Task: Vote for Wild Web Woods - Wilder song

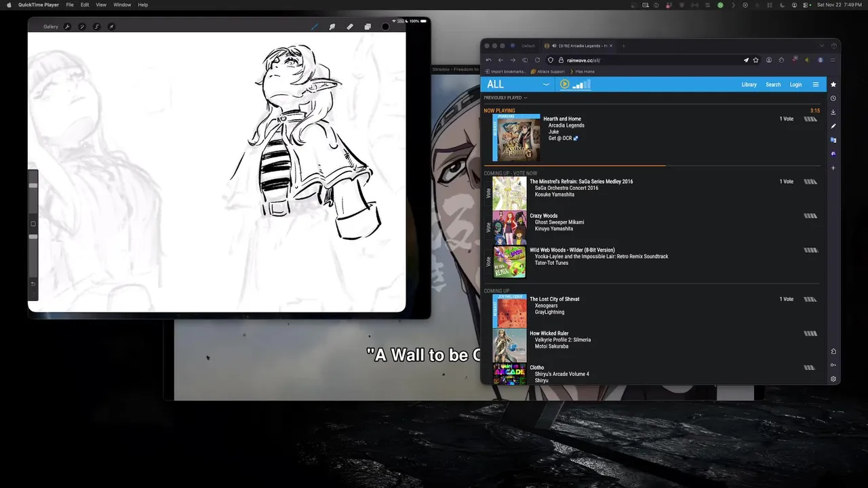Action: (x=488, y=262)
